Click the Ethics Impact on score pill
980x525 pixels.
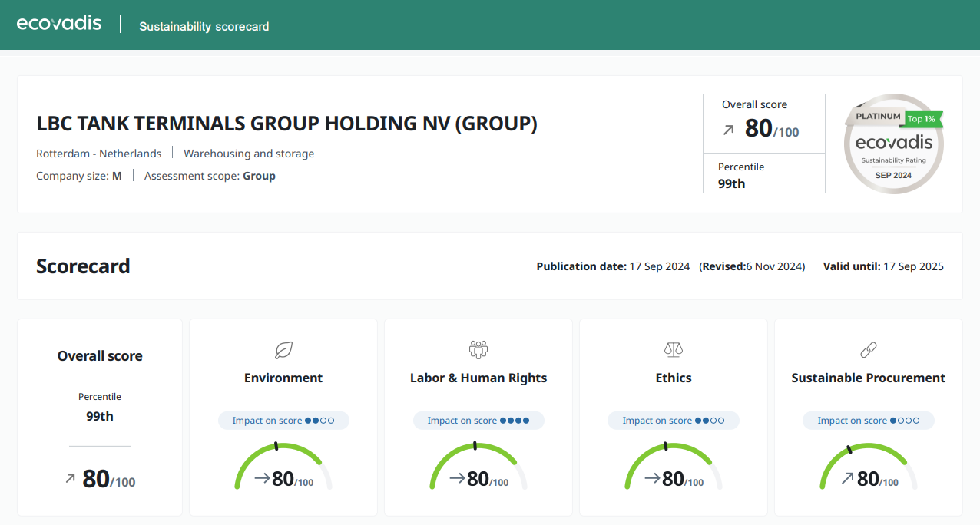[674, 421]
